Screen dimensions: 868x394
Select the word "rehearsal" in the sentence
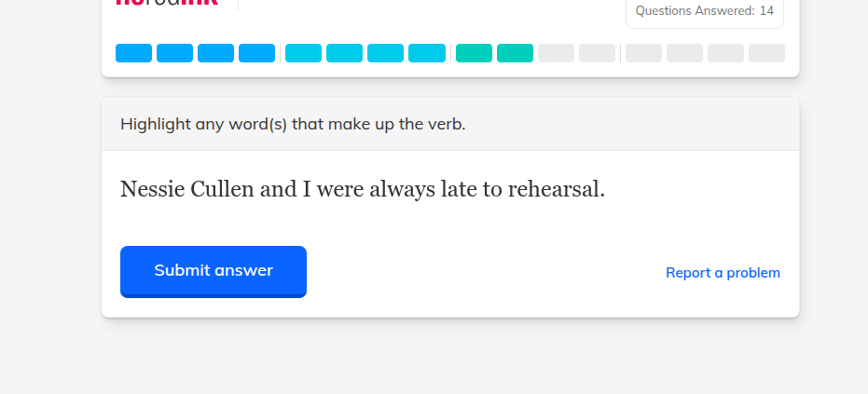coord(554,190)
